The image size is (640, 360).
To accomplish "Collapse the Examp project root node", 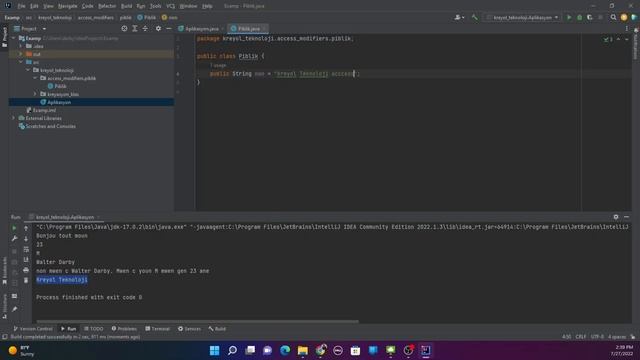I will tap(13, 38).
